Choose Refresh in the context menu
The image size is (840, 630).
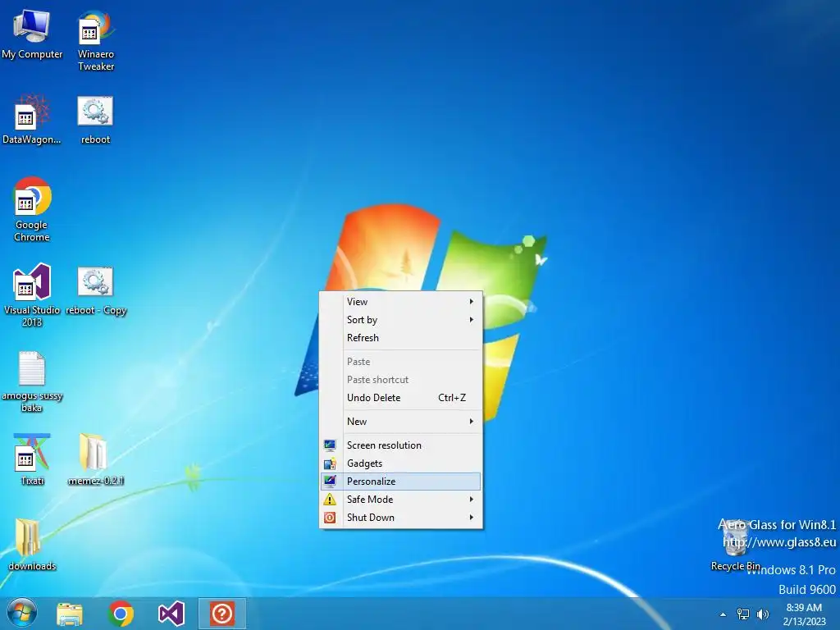(400, 338)
